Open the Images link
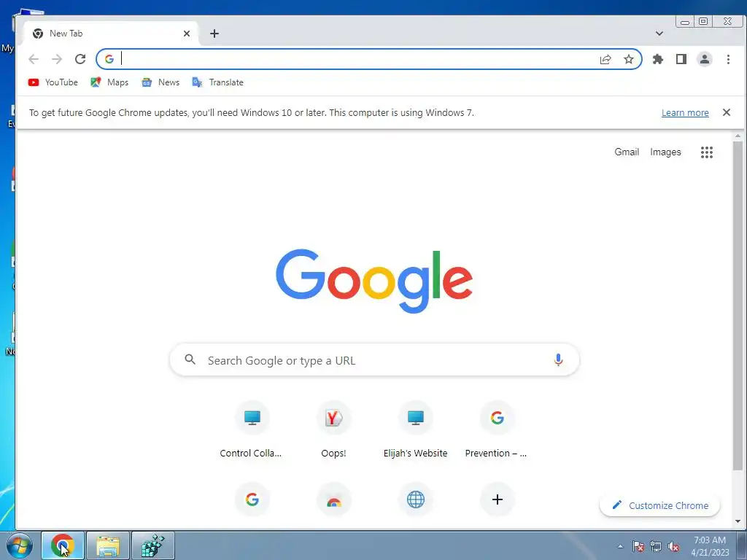This screenshot has width=747, height=560. [x=665, y=152]
